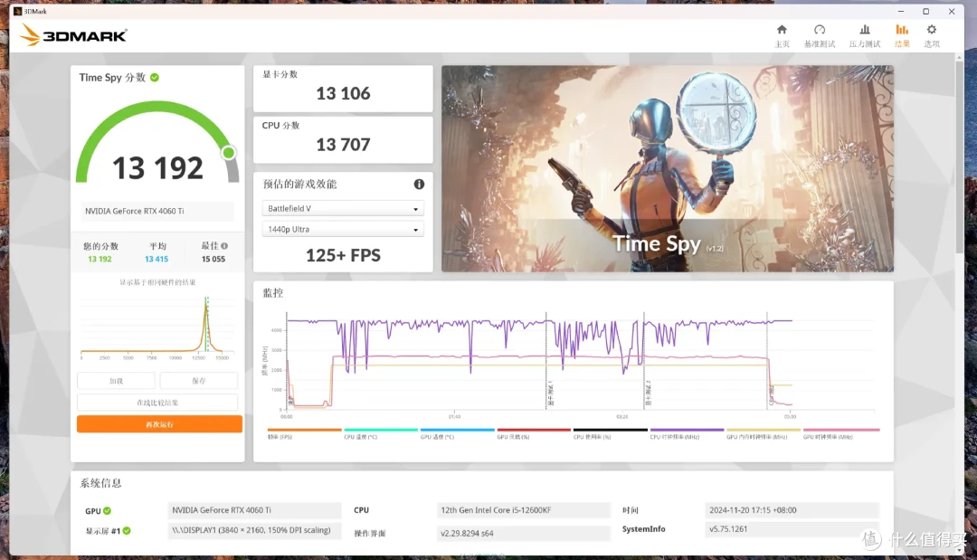Click the vertical scrollbar thumb
Image resolution: width=977 pixels, height=560 pixels.
click(960, 156)
